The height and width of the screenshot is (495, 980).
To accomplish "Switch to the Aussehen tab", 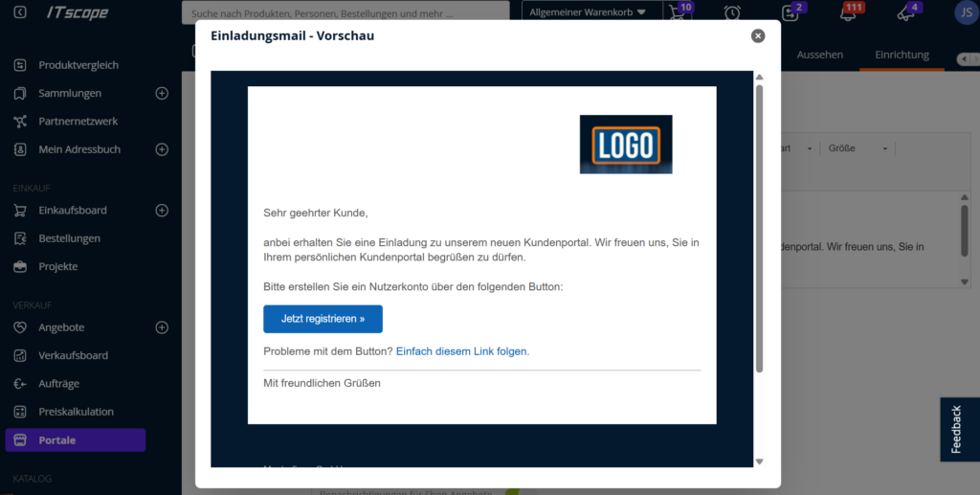I will tap(820, 55).
